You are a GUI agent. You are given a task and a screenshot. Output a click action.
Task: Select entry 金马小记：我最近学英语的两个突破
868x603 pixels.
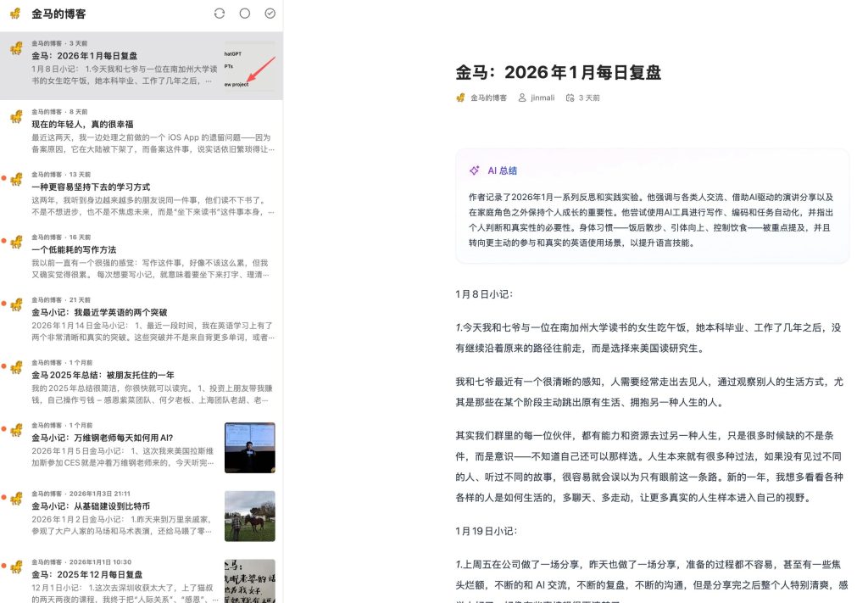pos(99,312)
